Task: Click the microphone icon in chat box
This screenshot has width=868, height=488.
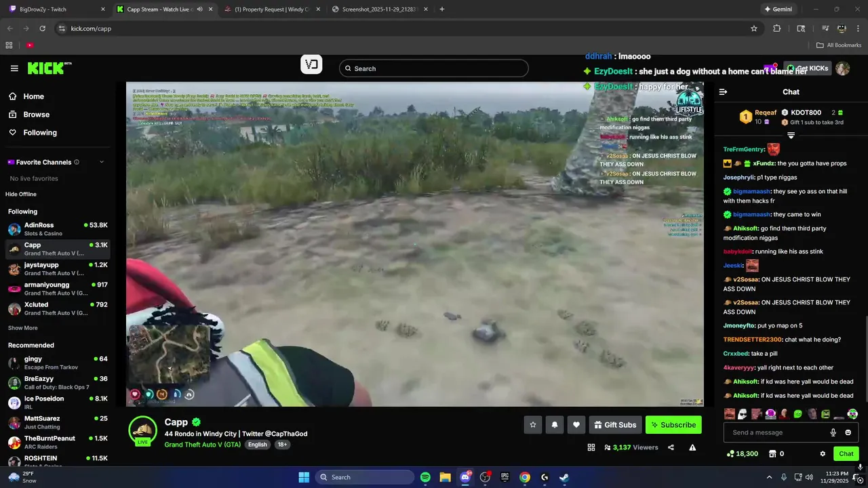Action: [833, 432]
